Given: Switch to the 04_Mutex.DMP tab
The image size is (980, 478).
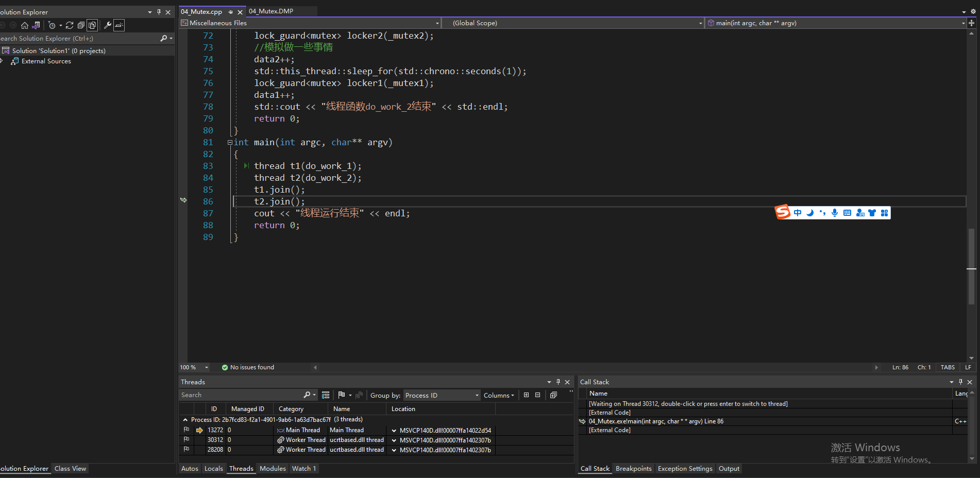Looking at the screenshot, I should [271, 11].
